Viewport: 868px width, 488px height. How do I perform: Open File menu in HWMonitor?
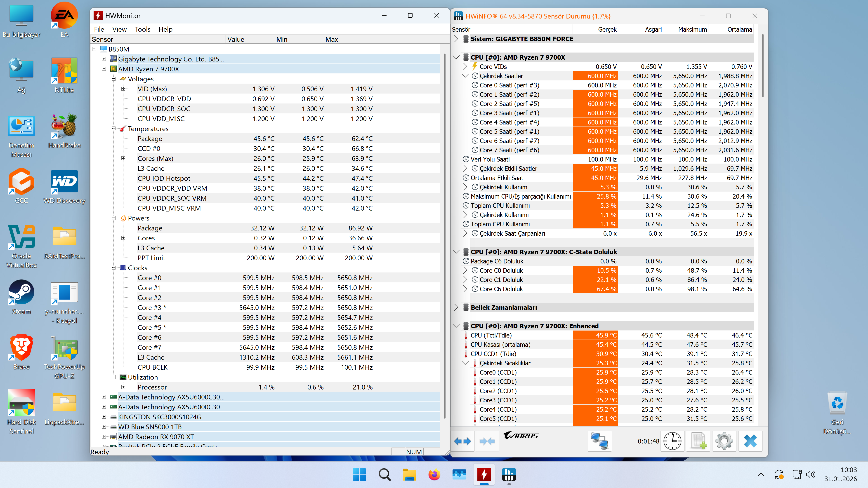(99, 29)
